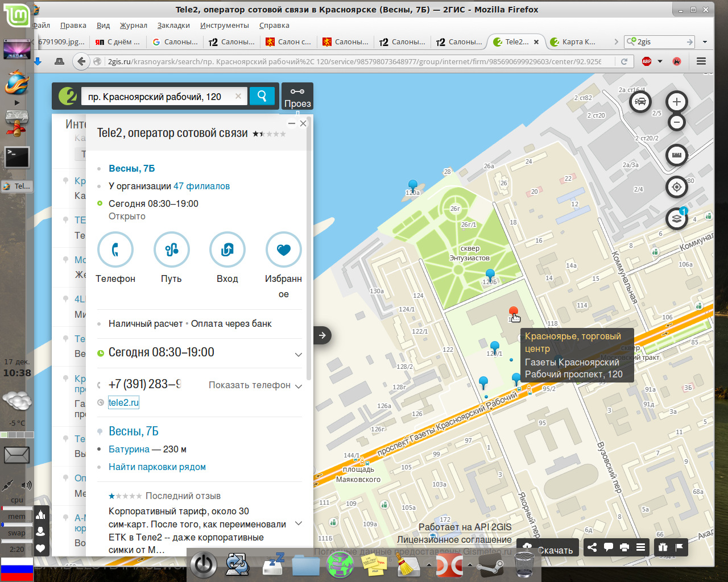Locate my position with the target icon
This screenshot has width=728, height=582.
pyautogui.click(x=676, y=187)
